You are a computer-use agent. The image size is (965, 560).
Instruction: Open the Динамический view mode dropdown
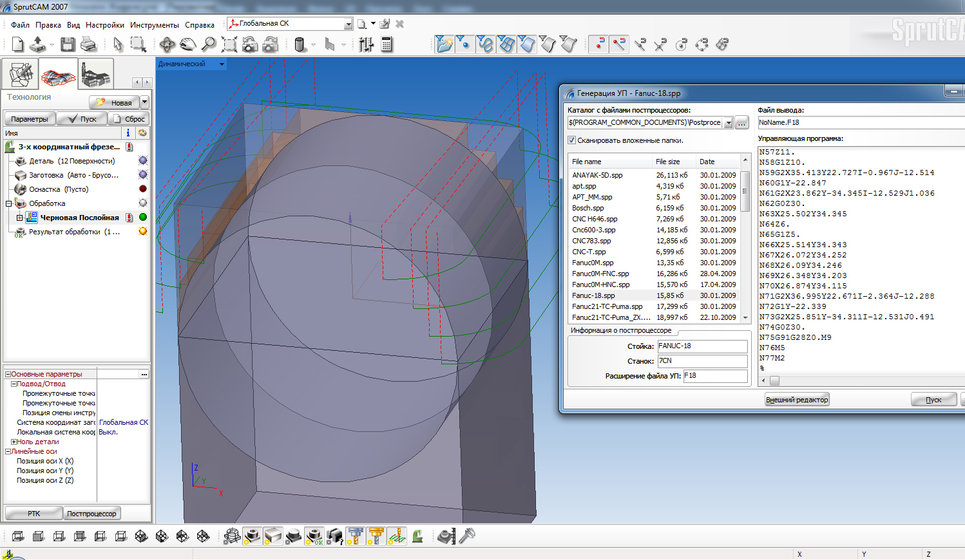tap(222, 64)
